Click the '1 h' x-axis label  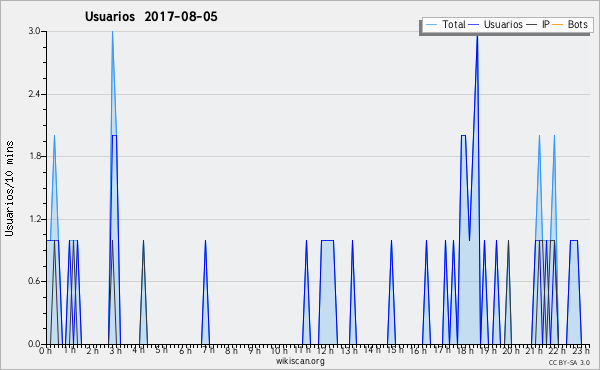tap(69, 350)
